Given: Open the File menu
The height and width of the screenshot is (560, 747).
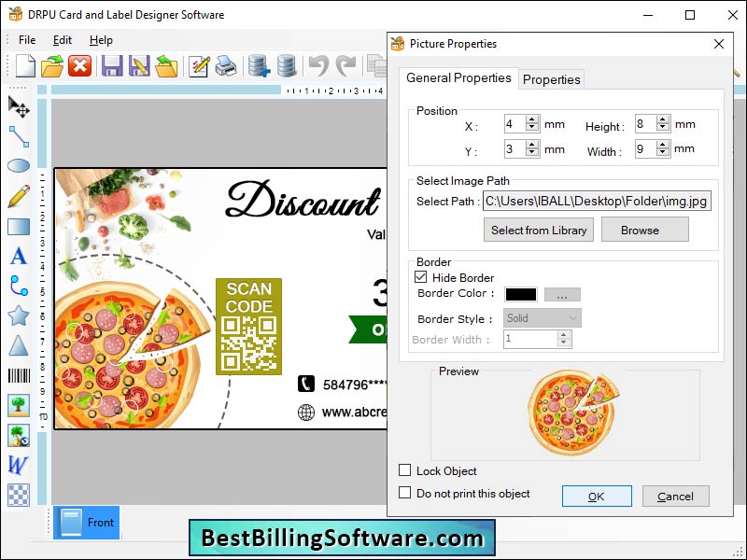Looking at the screenshot, I should [27, 40].
